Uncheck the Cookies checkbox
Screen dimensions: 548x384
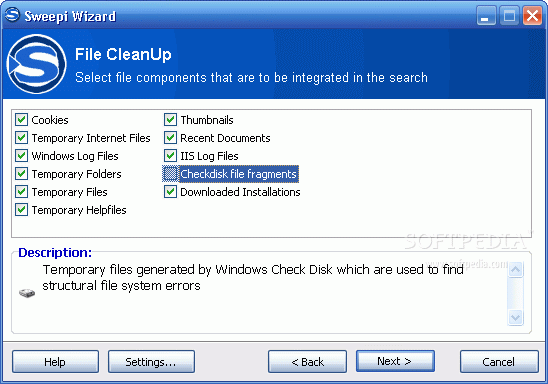[x=21, y=119]
